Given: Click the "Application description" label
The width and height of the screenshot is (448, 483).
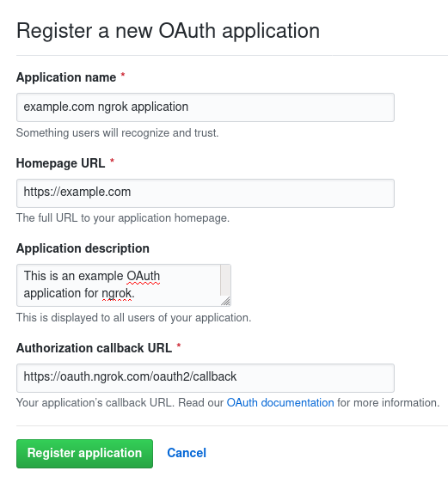Looking at the screenshot, I should coord(83,248).
